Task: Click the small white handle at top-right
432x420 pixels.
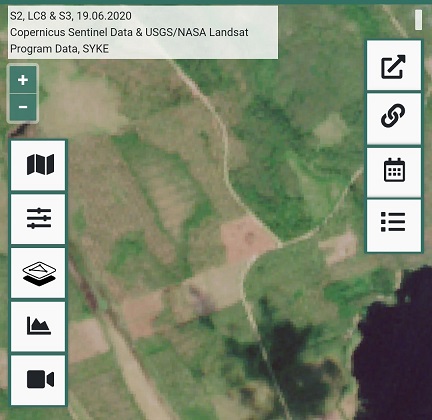Action: tap(418, 20)
